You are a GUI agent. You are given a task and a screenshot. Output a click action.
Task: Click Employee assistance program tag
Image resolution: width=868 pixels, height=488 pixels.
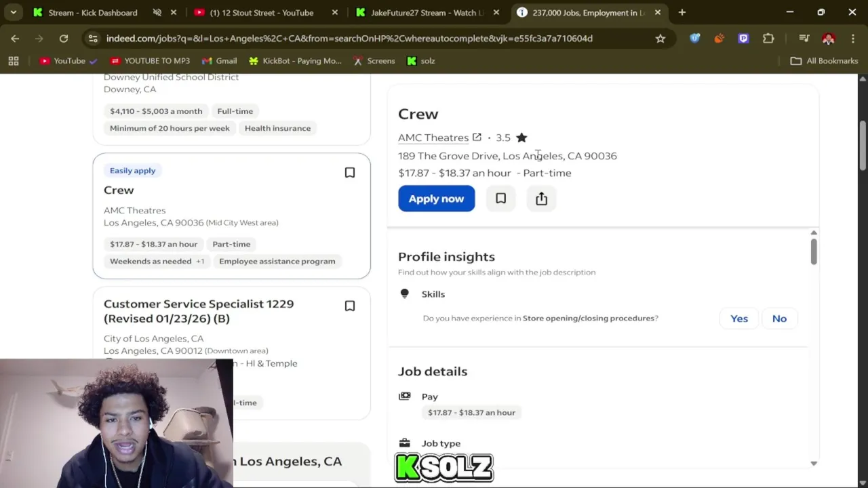[277, 261]
